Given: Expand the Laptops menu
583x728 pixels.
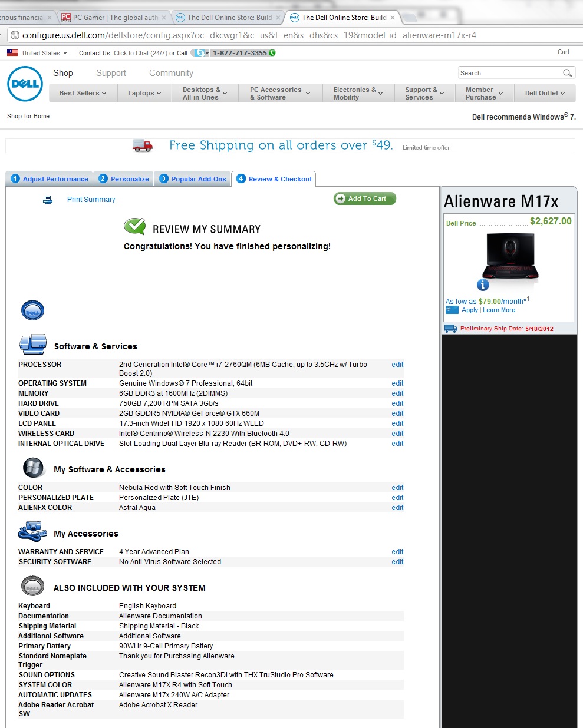Looking at the screenshot, I should point(144,93).
